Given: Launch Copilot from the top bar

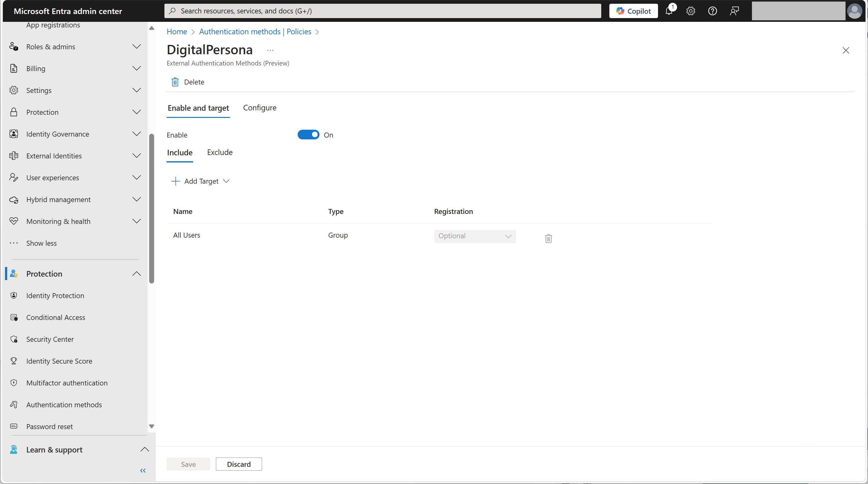Looking at the screenshot, I should (x=633, y=11).
